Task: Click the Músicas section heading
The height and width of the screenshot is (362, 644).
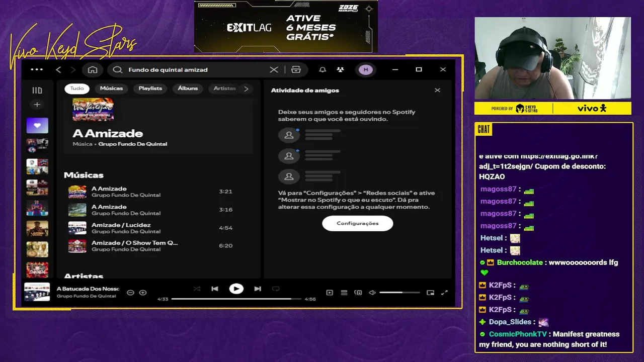Action: pyautogui.click(x=84, y=175)
